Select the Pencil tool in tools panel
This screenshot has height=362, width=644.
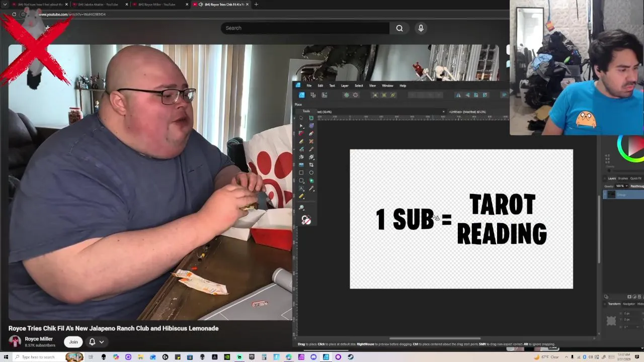point(301,141)
